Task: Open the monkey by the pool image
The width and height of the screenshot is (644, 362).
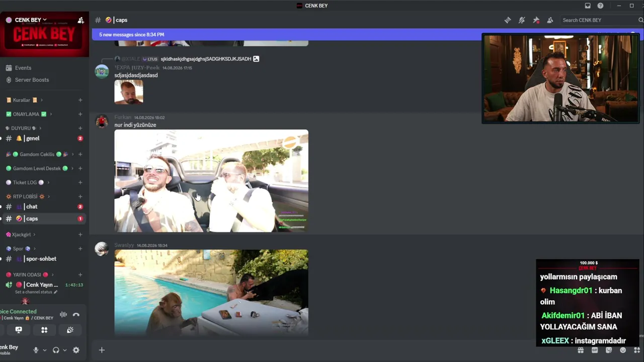Action: (x=211, y=292)
